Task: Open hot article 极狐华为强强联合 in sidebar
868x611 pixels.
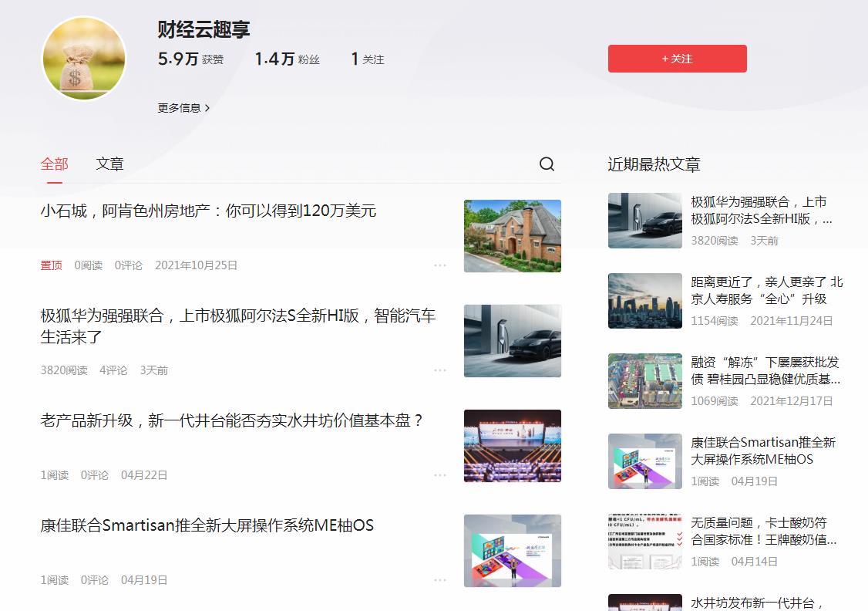Action: pos(761,211)
